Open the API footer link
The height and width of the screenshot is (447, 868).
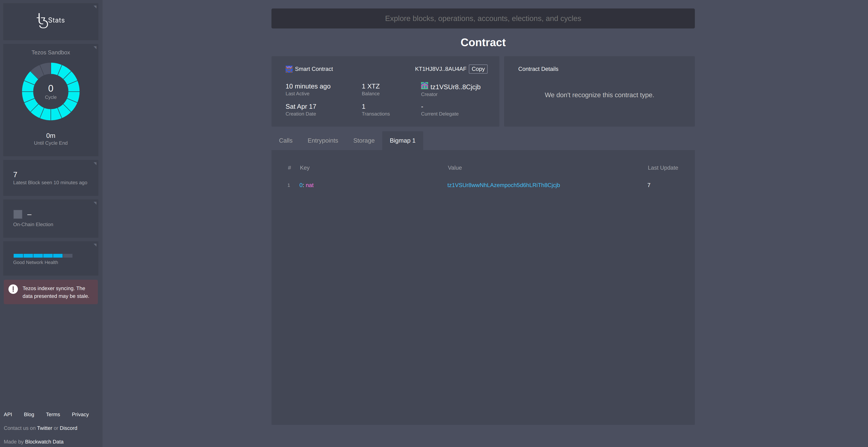8,415
